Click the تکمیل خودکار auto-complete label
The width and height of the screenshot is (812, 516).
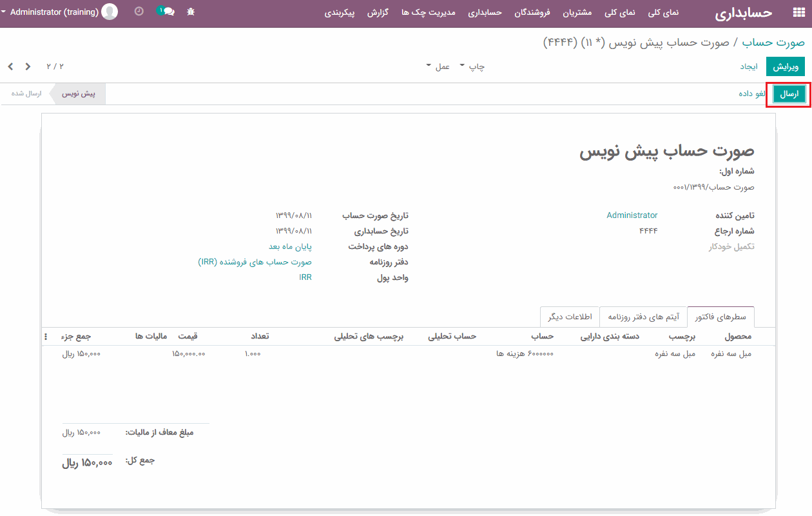731,246
